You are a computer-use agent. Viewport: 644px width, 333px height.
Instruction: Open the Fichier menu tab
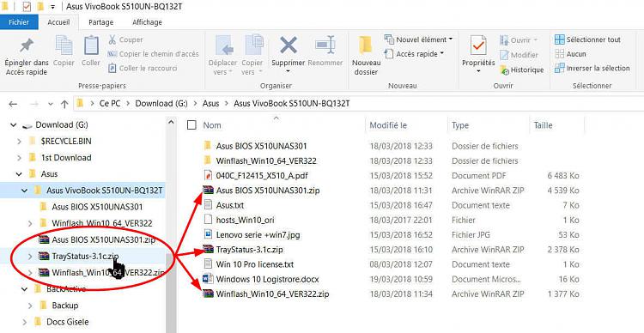(19, 22)
